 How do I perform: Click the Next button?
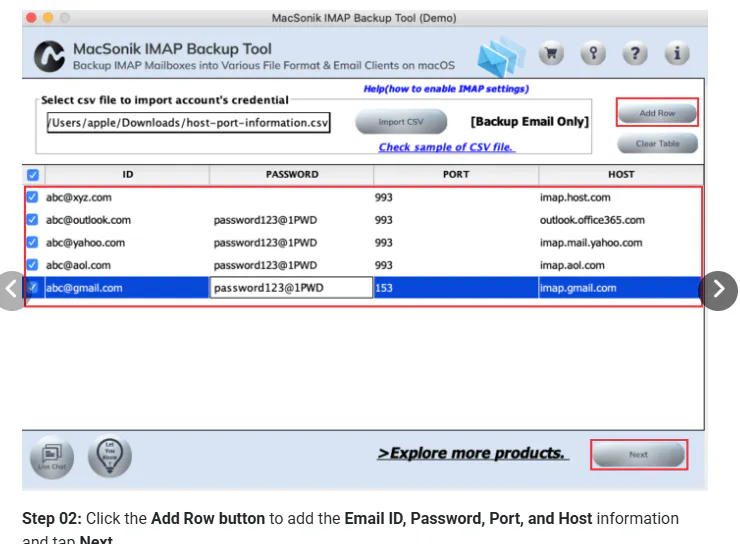click(x=639, y=454)
